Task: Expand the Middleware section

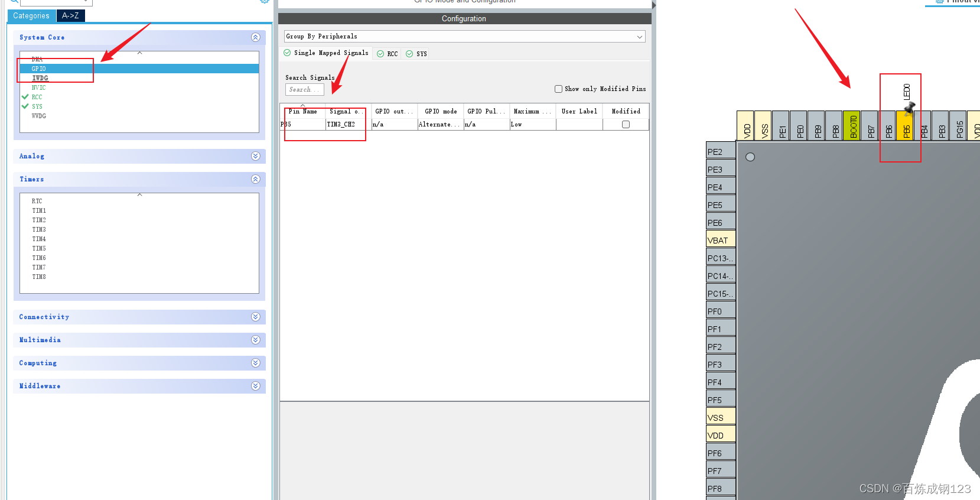Action: click(255, 386)
